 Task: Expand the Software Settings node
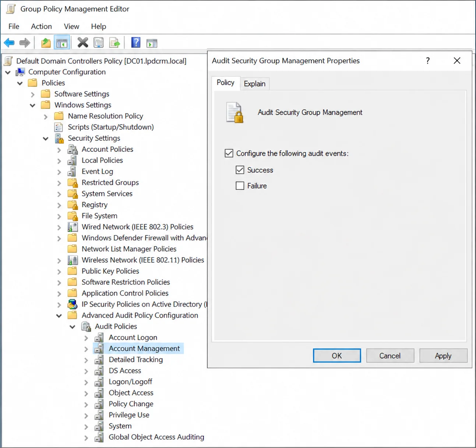point(32,94)
